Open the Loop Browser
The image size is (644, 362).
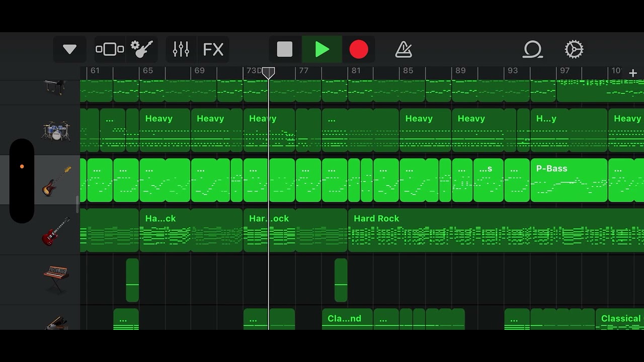(532, 49)
